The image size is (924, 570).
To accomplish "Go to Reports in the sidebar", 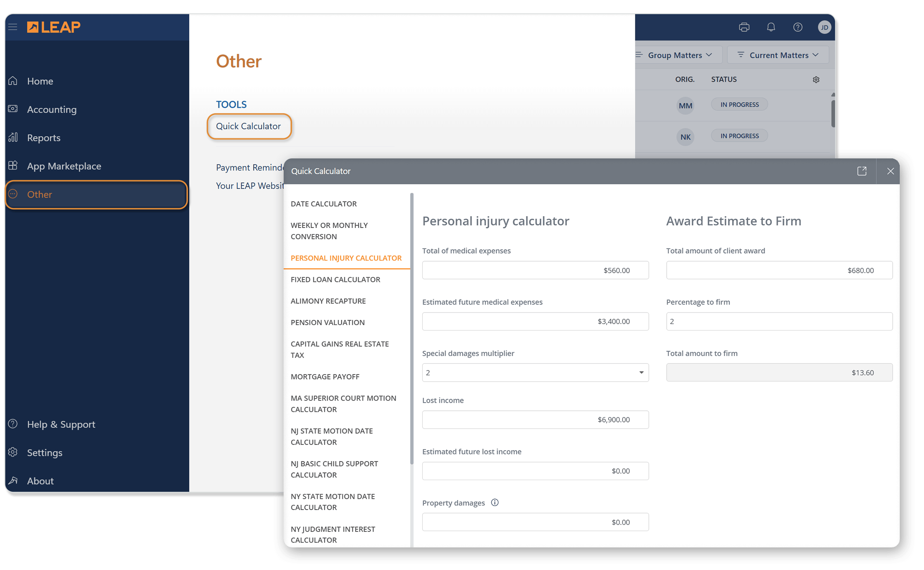I will tap(43, 137).
